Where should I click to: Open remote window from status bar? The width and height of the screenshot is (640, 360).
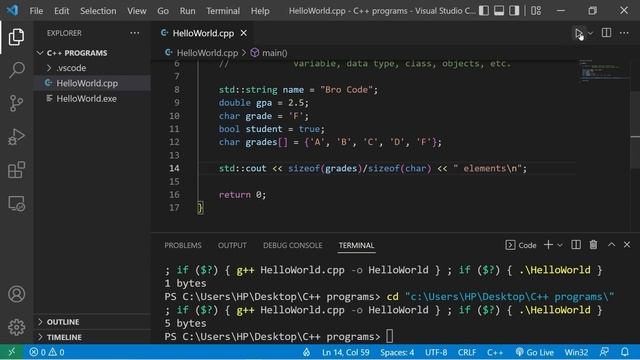point(11,352)
